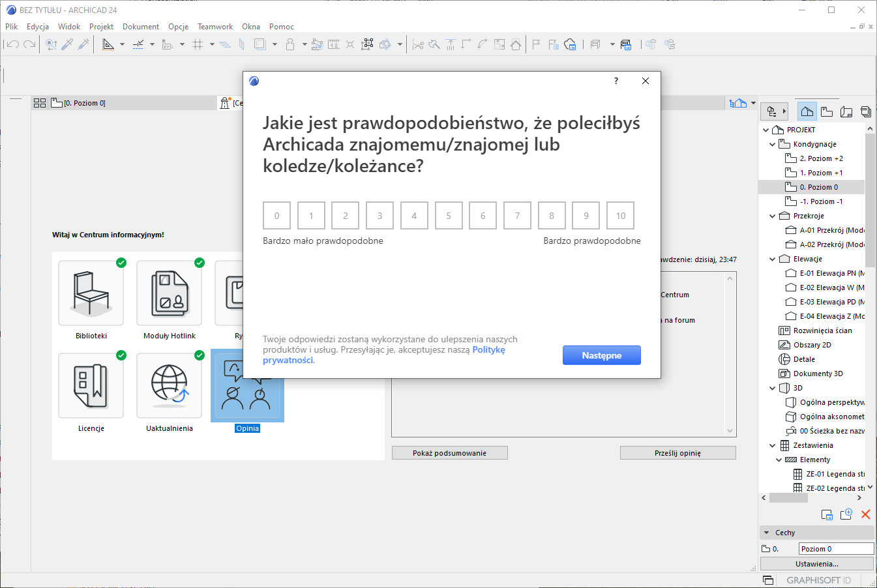Open the Dokument menu
Image resolution: width=877 pixels, height=588 pixels.
[x=141, y=27]
